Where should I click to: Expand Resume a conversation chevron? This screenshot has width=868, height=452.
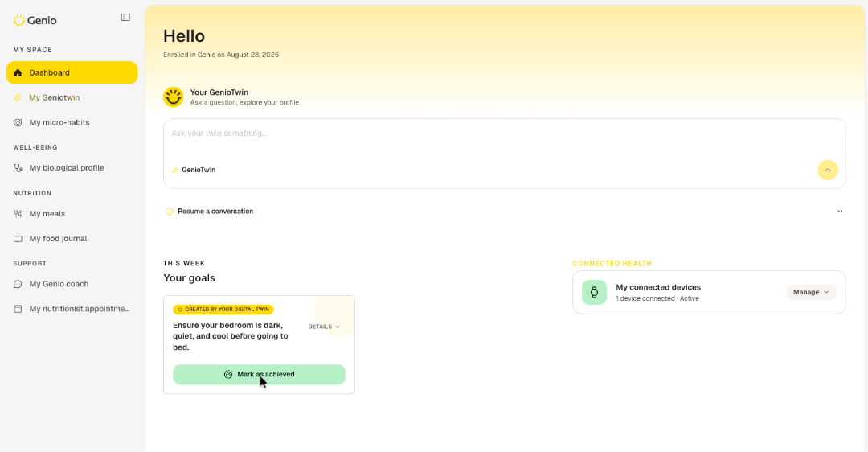(x=840, y=212)
